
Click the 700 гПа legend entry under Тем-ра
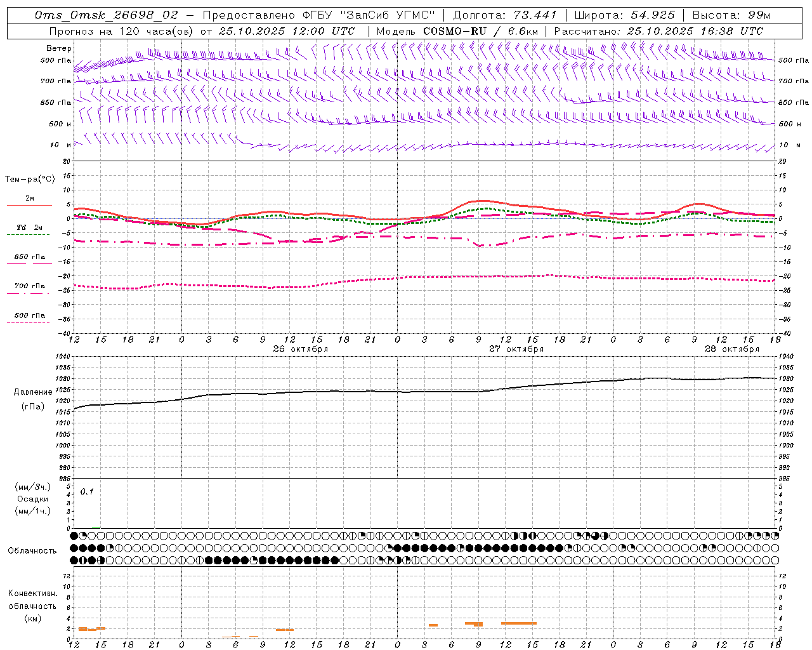coord(30,286)
